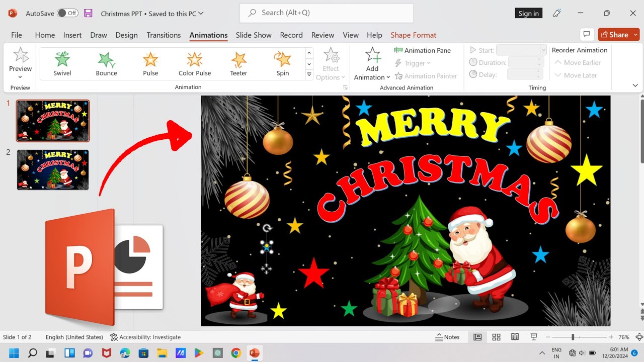
Task: Open the Trigger dropdown
Action: pyautogui.click(x=413, y=63)
